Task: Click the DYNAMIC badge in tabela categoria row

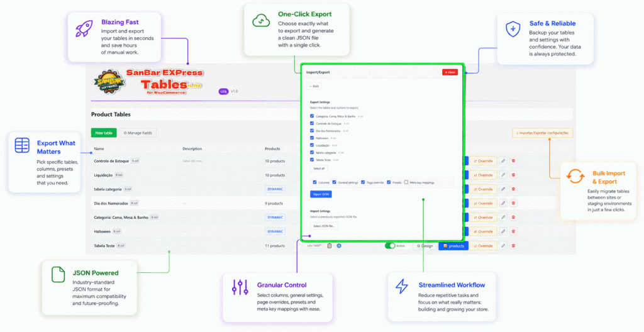Action: pos(275,189)
